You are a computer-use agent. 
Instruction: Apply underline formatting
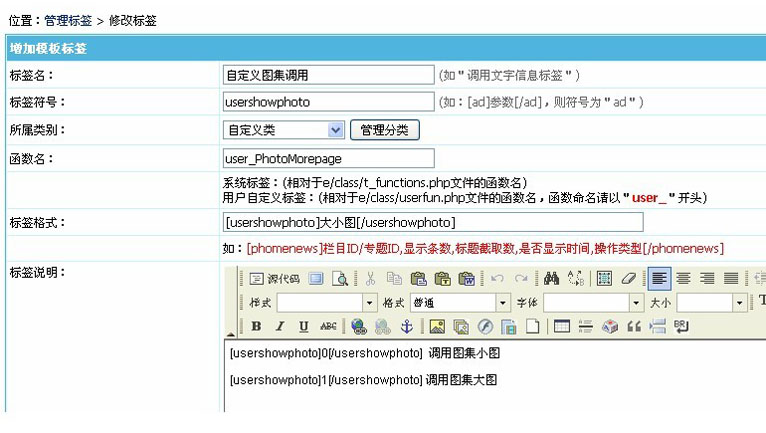click(302, 326)
